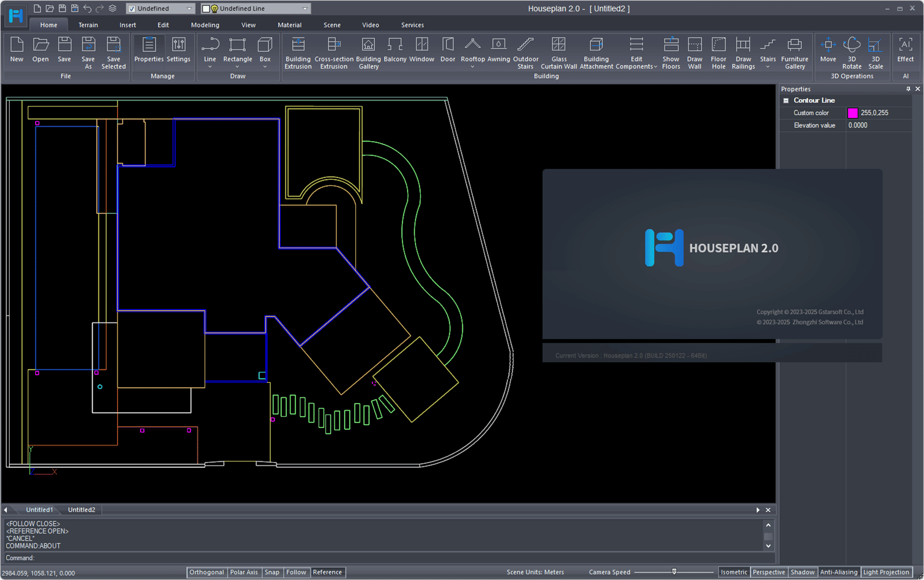Open the Material ribbon tab
The height and width of the screenshot is (580, 924).
[x=289, y=25]
